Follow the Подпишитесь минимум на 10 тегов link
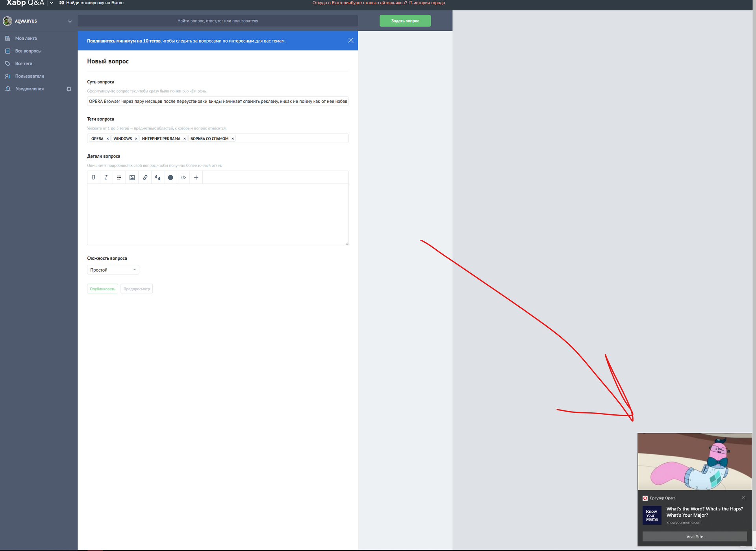Screen dimensions: 756x551 pos(124,41)
